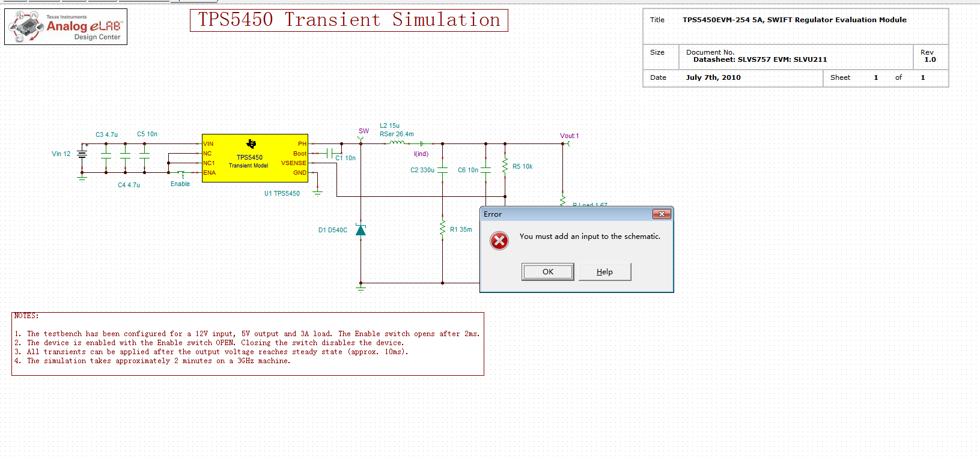Select the C2 330u capacitor symbol
Image resolution: width=980 pixels, height=458 pixels.
click(443, 170)
